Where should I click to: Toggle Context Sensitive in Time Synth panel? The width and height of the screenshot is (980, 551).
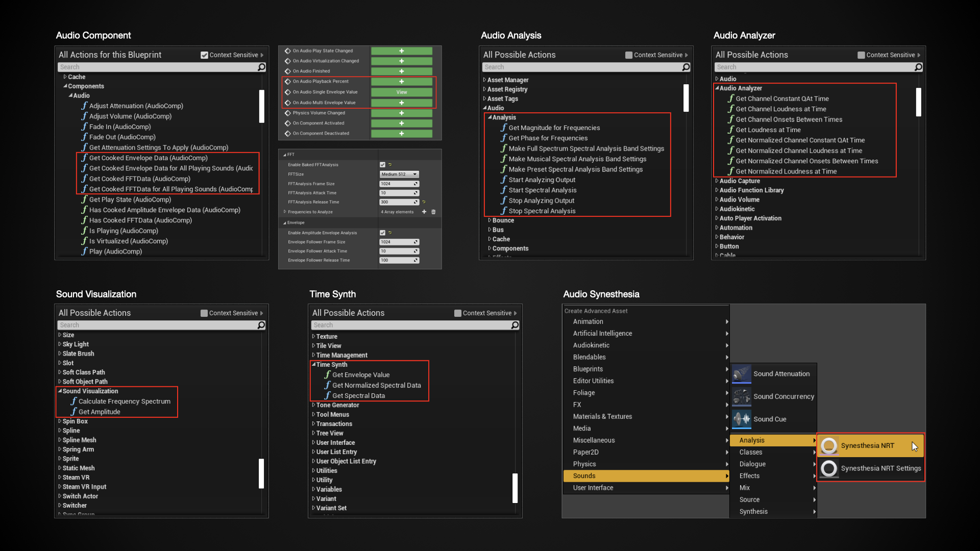pyautogui.click(x=458, y=313)
